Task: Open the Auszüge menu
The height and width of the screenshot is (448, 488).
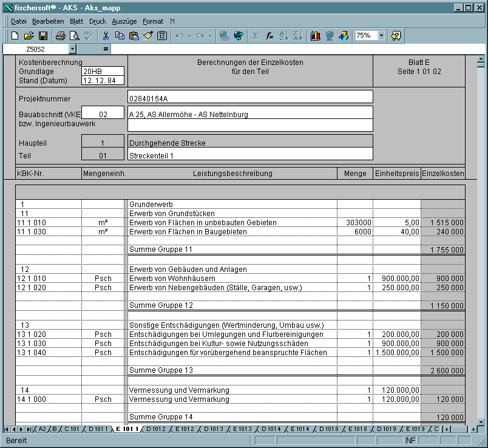Action: click(x=124, y=21)
